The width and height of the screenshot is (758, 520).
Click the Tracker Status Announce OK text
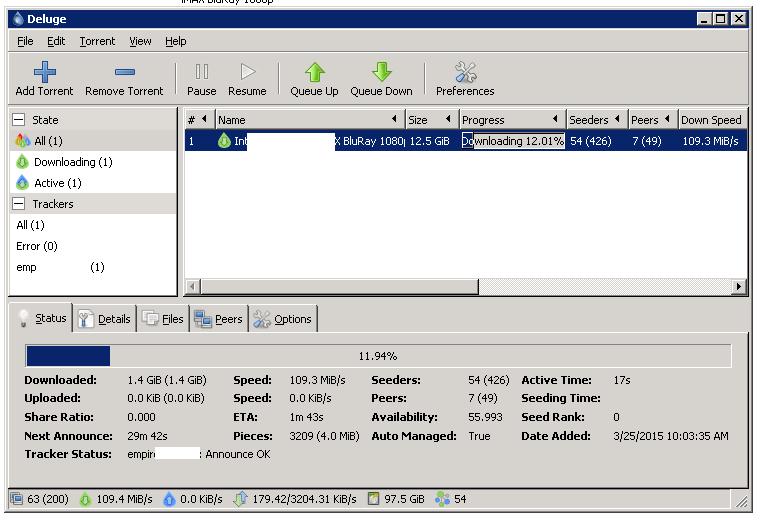[x=238, y=454]
